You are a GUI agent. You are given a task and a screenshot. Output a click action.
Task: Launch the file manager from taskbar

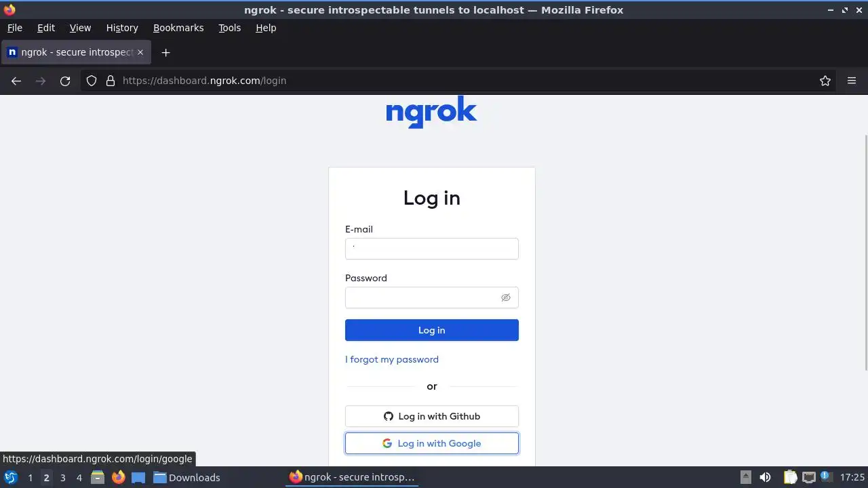pyautogui.click(x=98, y=477)
